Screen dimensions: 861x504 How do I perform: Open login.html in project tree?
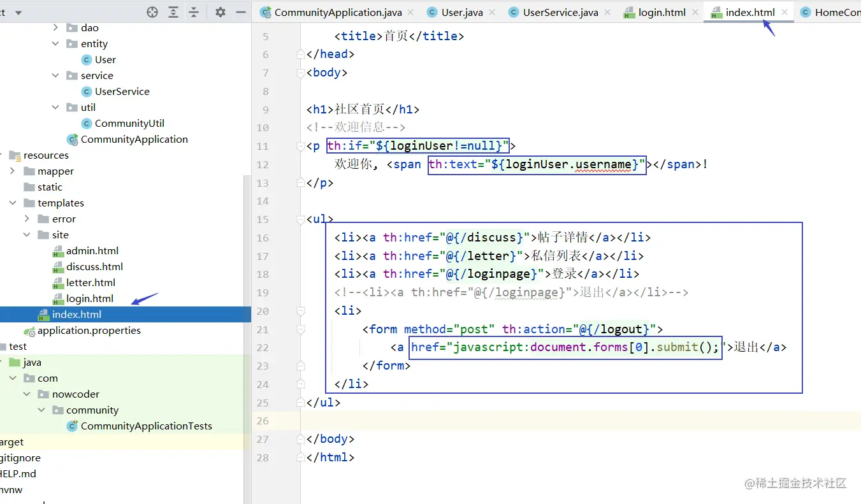click(x=90, y=298)
